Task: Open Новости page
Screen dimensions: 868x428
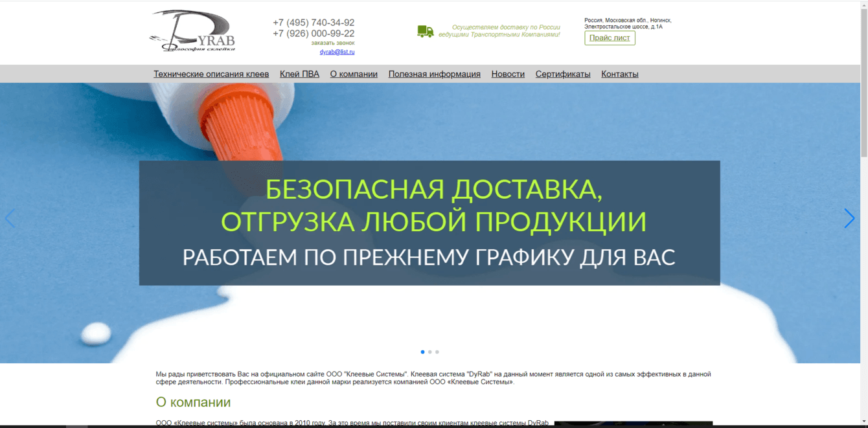Action: 508,74
